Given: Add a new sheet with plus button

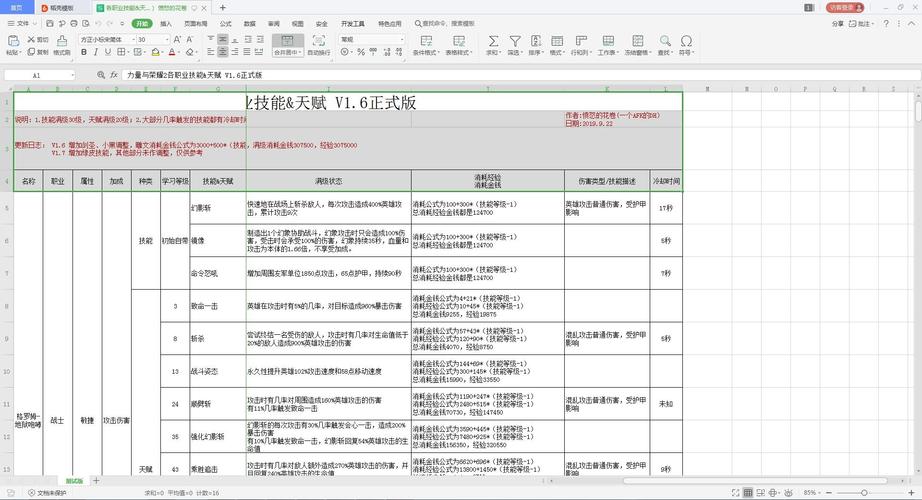Looking at the screenshot, I should [x=96, y=481].
